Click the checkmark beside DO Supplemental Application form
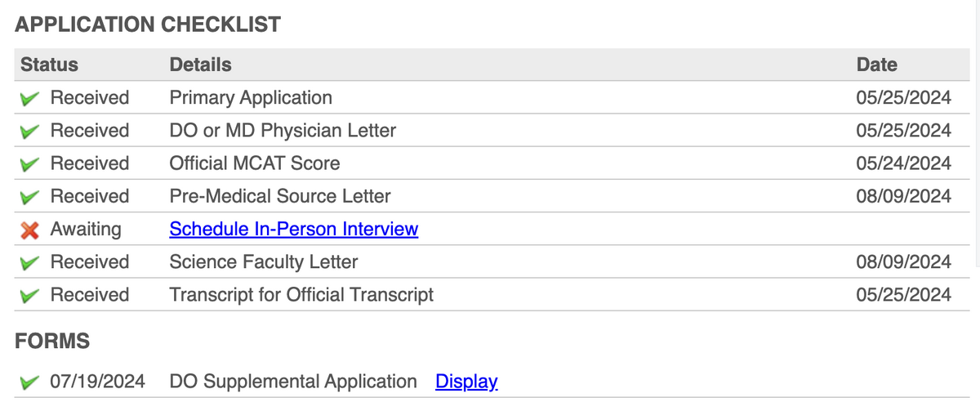Image resolution: width=980 pixels, height=411 pixels. click(30, 382)
